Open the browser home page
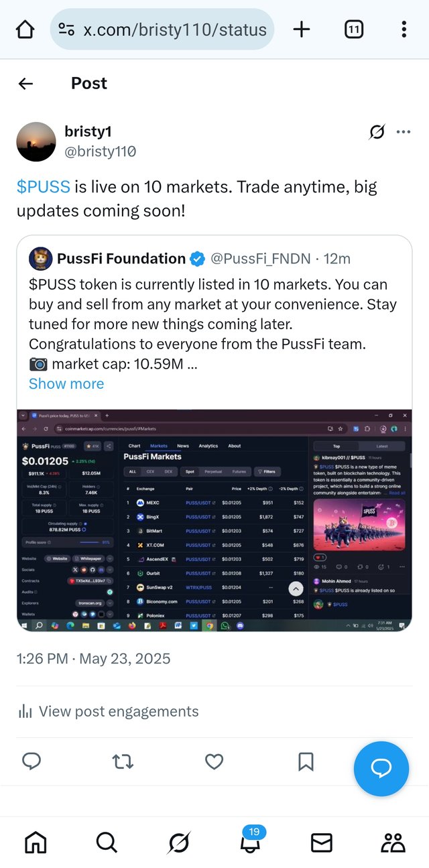429x868 pixels. [25, 29]
